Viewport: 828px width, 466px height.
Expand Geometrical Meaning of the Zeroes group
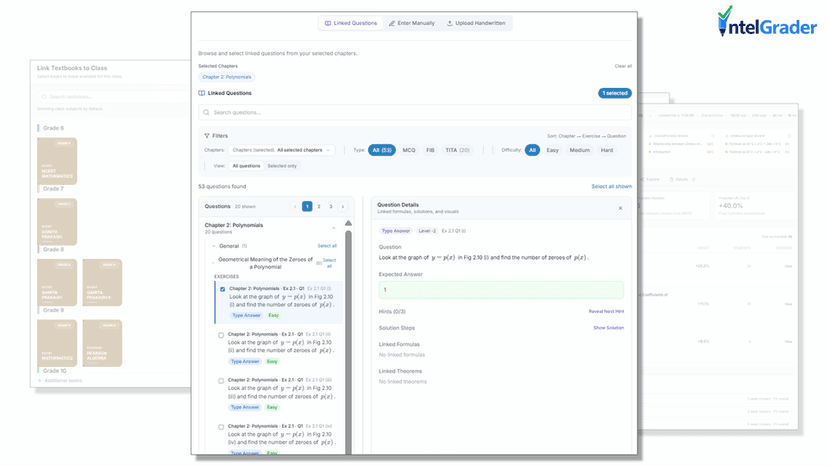click(x=213, y=263)
